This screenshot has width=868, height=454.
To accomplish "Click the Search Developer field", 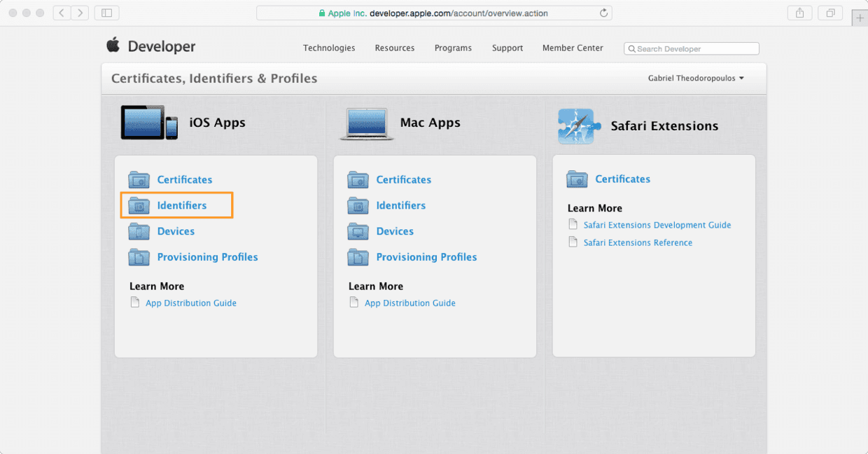I will pyautogui.click(x=692, y=48).
